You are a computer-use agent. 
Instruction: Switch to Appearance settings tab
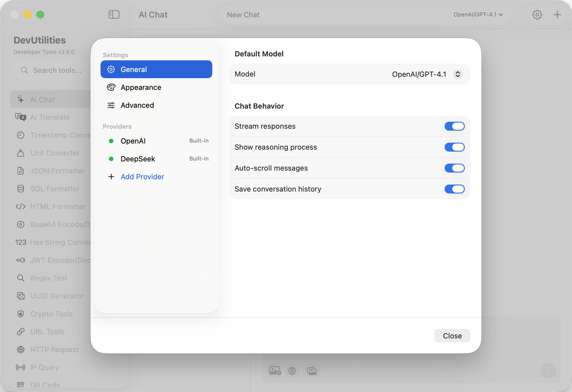pos(141,87)
